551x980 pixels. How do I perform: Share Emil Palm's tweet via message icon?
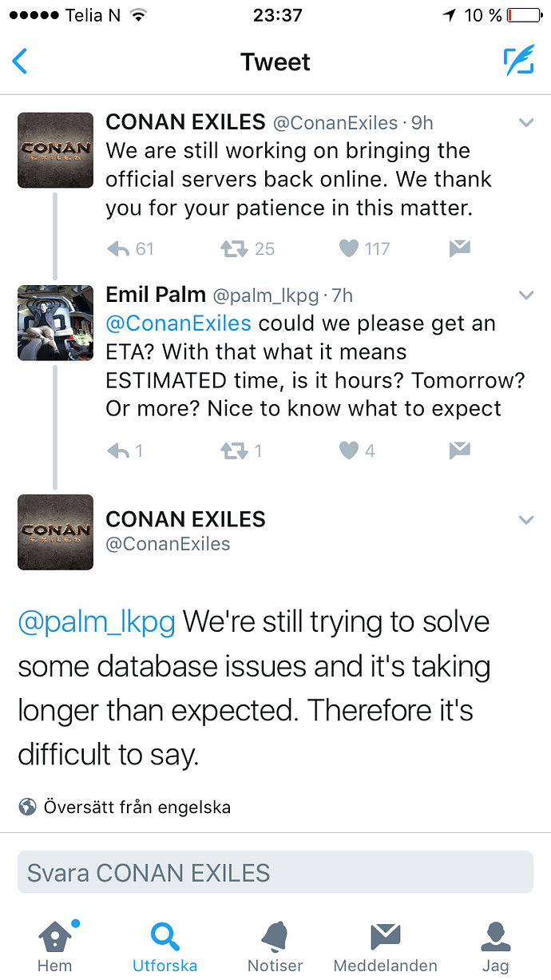pos(459,451)
